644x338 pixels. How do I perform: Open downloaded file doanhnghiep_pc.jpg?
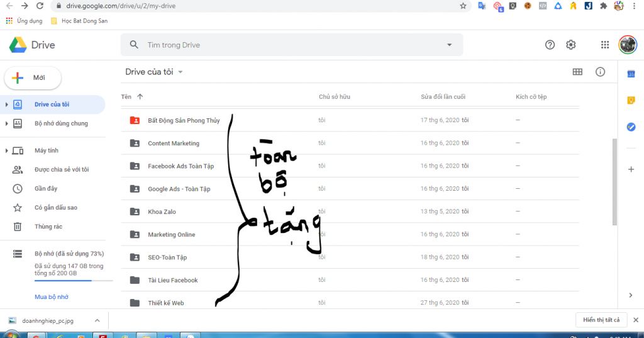tap(48, 321)
